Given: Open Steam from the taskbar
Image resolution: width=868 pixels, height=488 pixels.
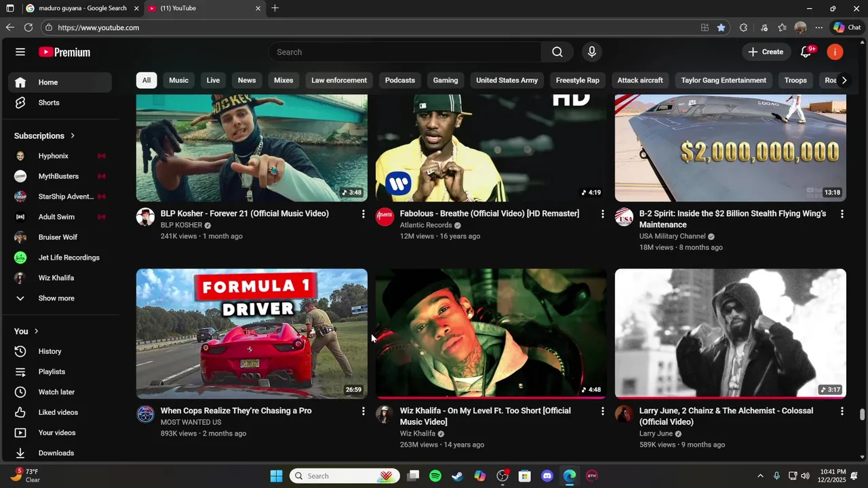Looking at the screenshot, I should 458,476.
